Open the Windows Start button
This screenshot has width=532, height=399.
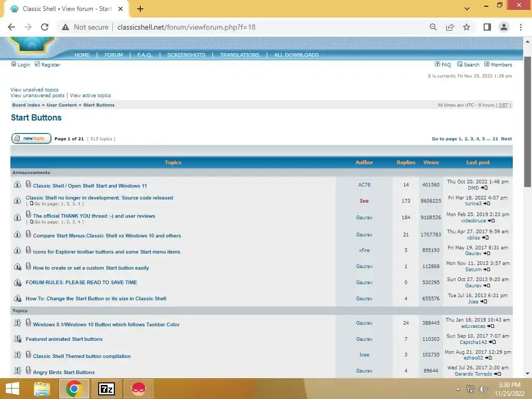[x=12, y=389]
